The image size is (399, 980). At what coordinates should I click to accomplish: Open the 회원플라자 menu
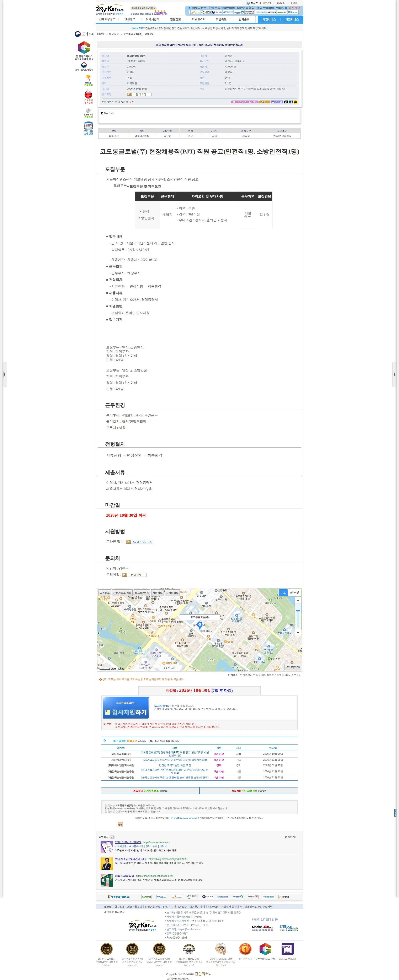tap(198, 19)
